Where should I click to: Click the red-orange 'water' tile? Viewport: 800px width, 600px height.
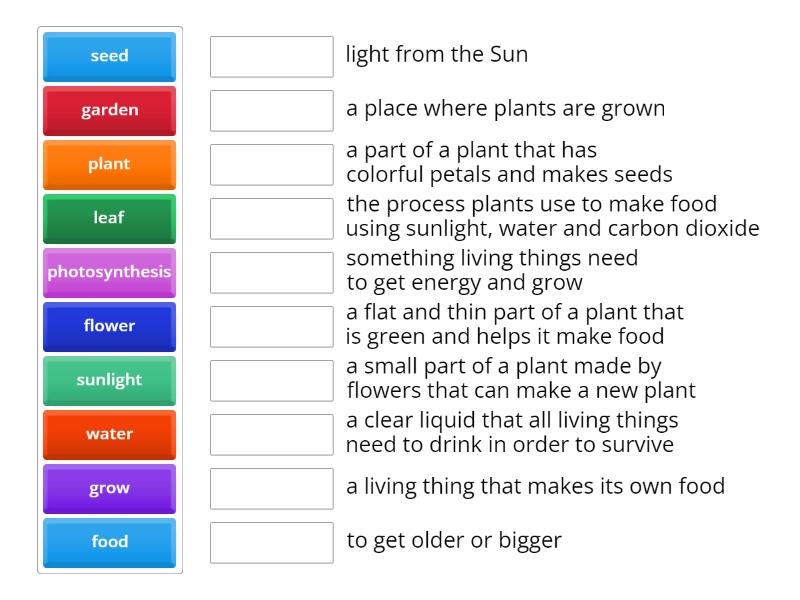[109, 434]
